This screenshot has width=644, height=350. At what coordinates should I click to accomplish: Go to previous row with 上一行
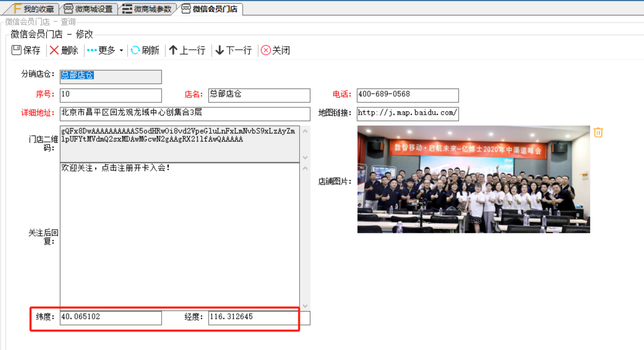point(187,50)
